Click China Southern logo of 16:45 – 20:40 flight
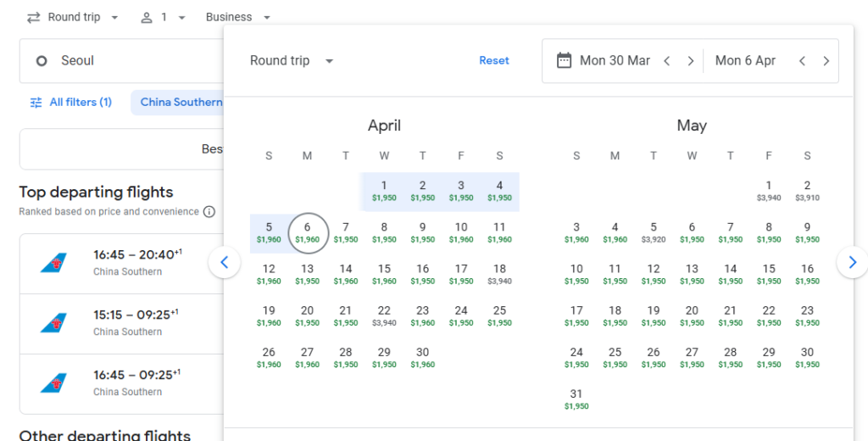 [x=53, y=263]
